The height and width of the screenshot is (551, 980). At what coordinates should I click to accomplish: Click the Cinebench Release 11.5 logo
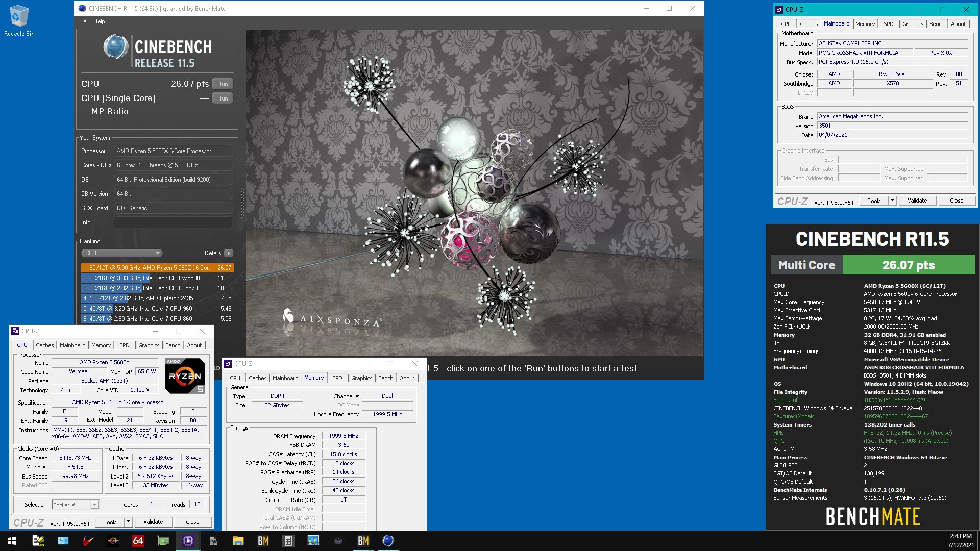157,52
